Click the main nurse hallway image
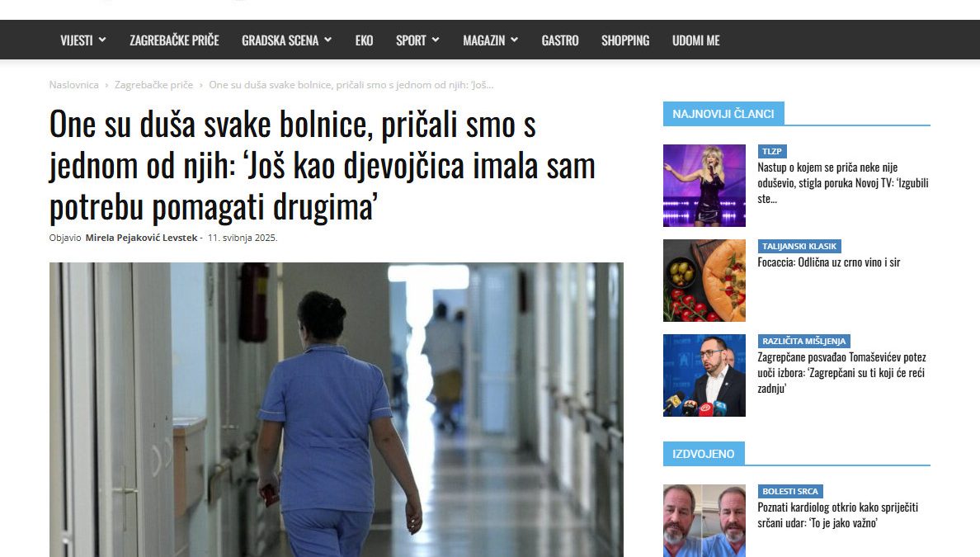The width and height of the screenshot is (980, 557). click(337, 409)
